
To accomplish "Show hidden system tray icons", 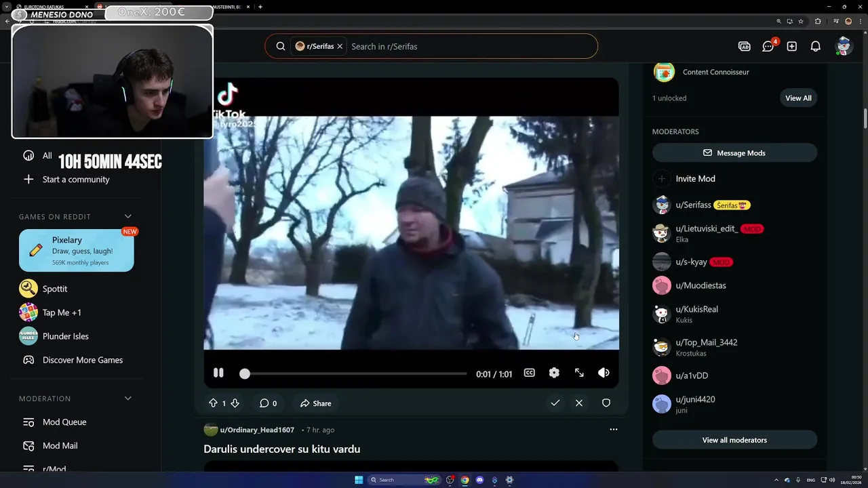I will [778, 480].
